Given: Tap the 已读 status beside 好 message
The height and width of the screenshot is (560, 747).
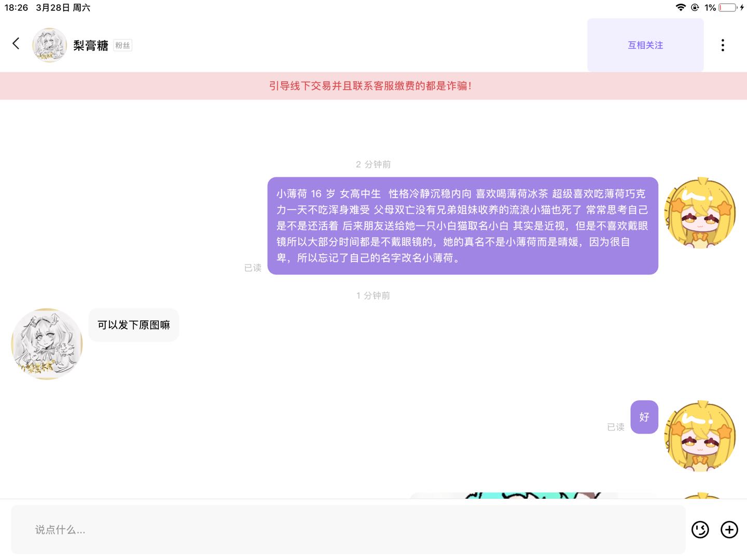Looking at the screenshot, I should 616,427.
